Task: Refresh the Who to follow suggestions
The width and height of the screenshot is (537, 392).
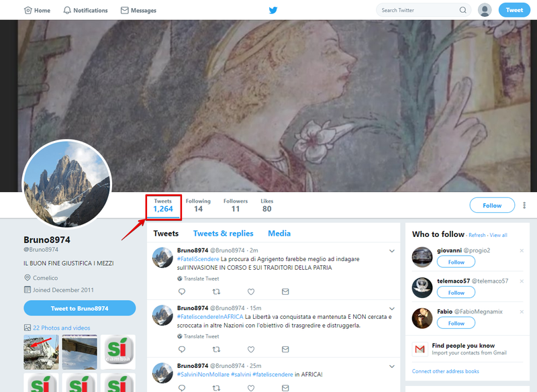Action: [x=477, y=235]
